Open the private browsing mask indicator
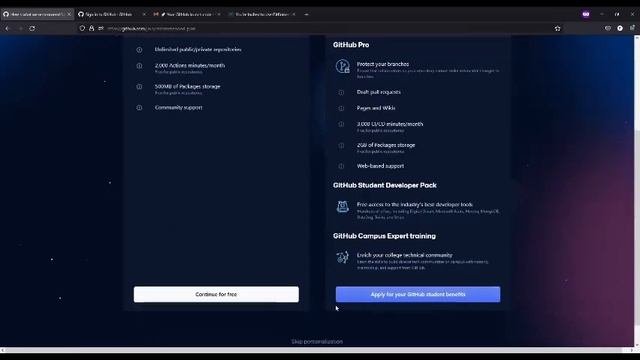Viewport: 640px width, 360px height. click(x=586, y=14)
